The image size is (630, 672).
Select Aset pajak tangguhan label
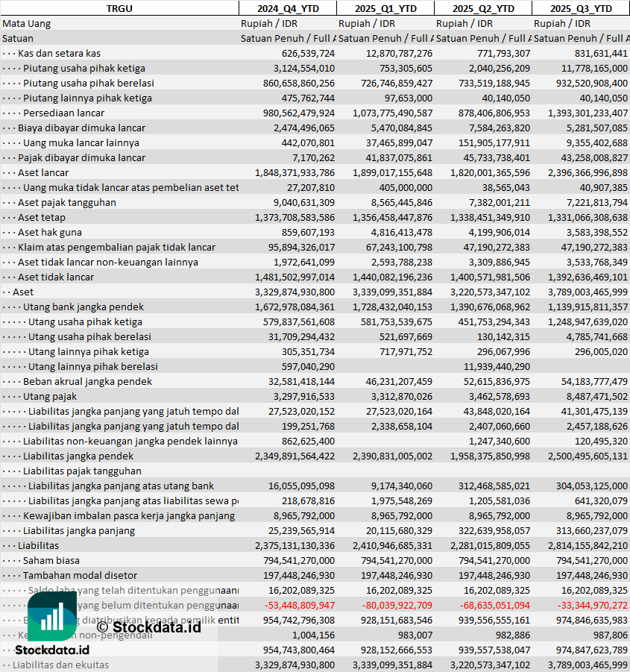(x=67, y=202)
